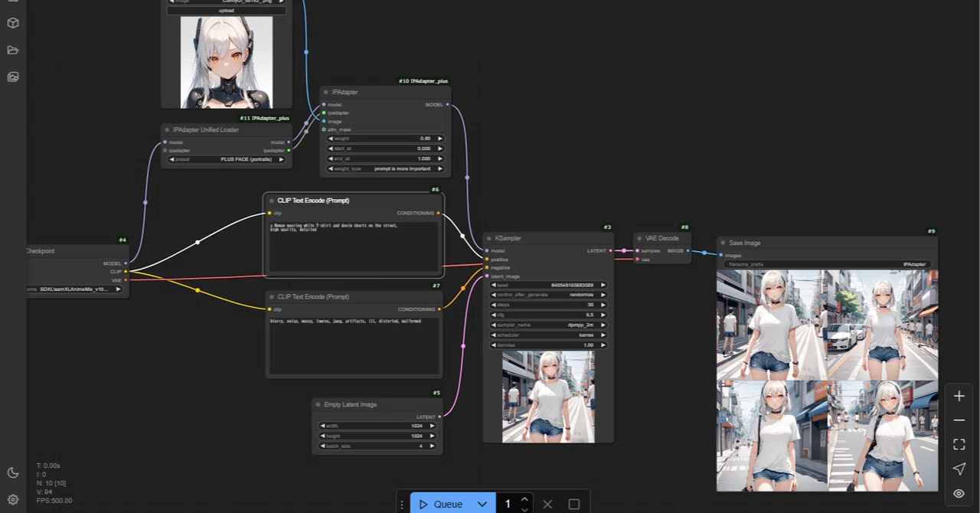
Task: Click the filename_prefix field in Save Image
Action: pyautogui.click(x=827, y=264)
